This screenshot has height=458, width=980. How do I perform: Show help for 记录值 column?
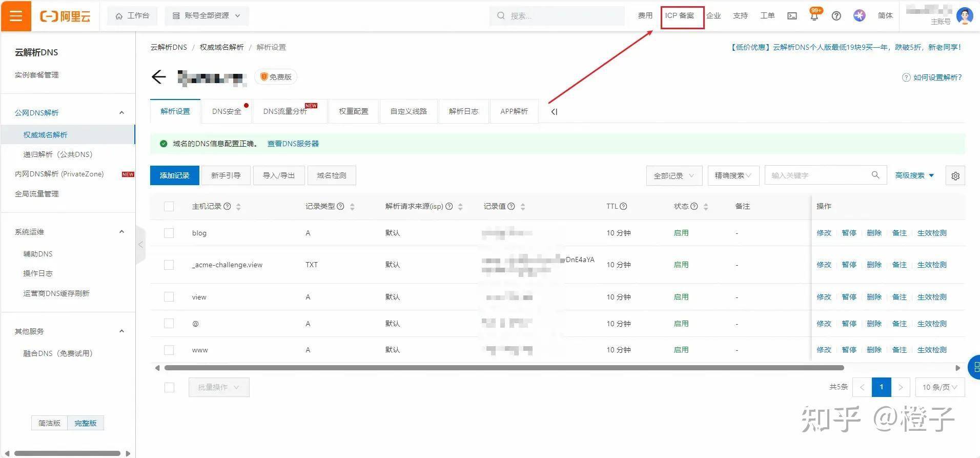[x=511, y=206]
